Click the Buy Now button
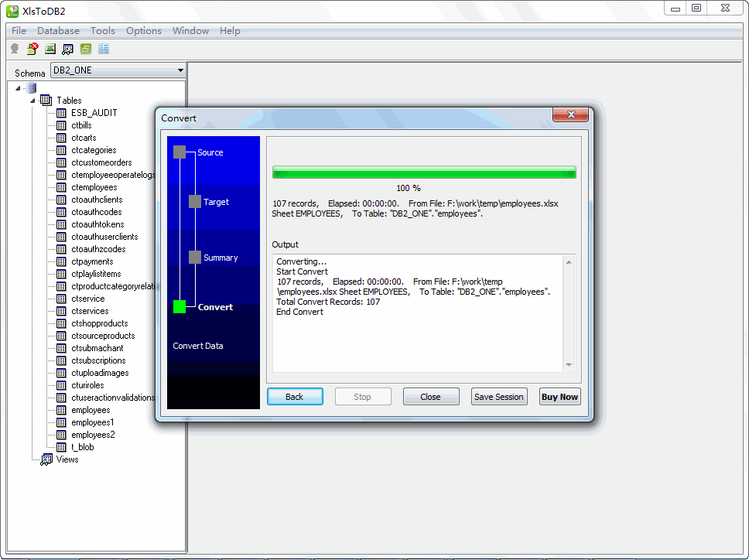Image resolution: width=749 pixels, height=560 pixels. (560, 397)
